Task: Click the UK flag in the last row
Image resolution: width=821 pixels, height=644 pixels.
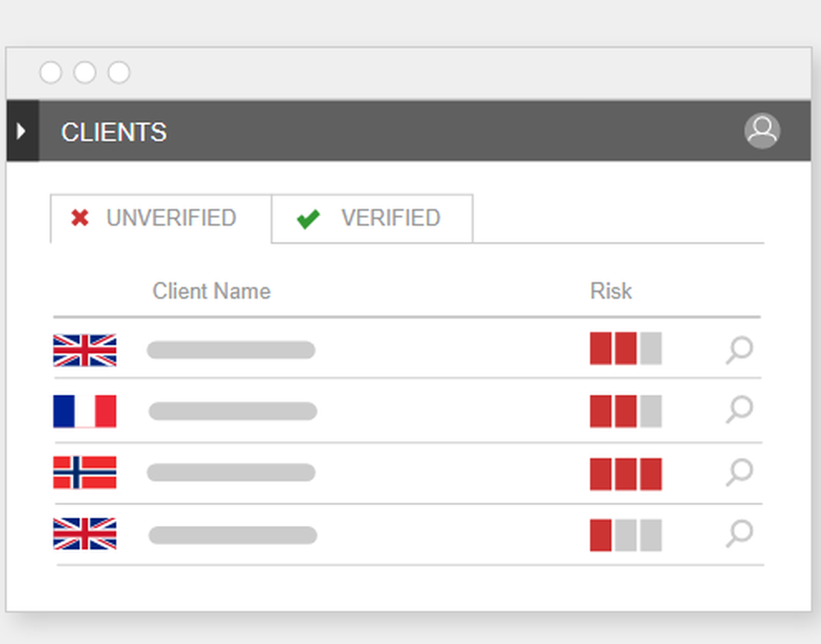Action: (85, 533)
